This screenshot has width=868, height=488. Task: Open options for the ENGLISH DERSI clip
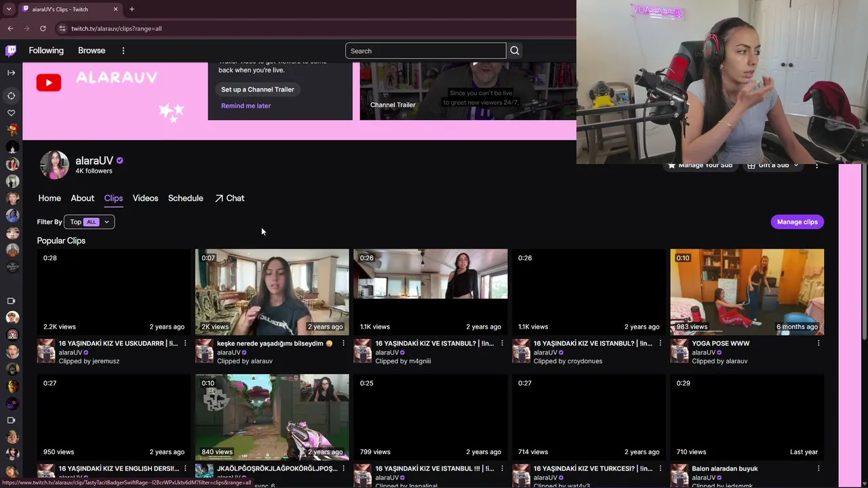point(185,468)
